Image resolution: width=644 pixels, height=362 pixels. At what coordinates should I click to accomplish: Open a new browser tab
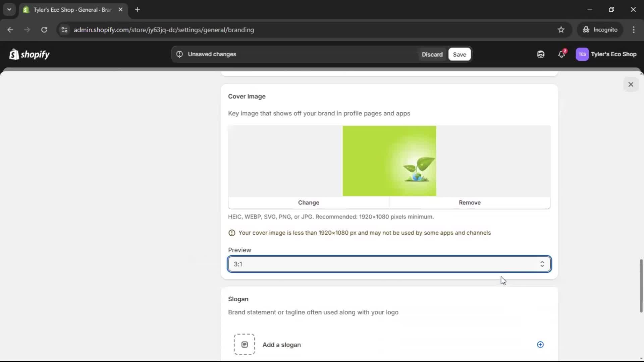(138, 10)
